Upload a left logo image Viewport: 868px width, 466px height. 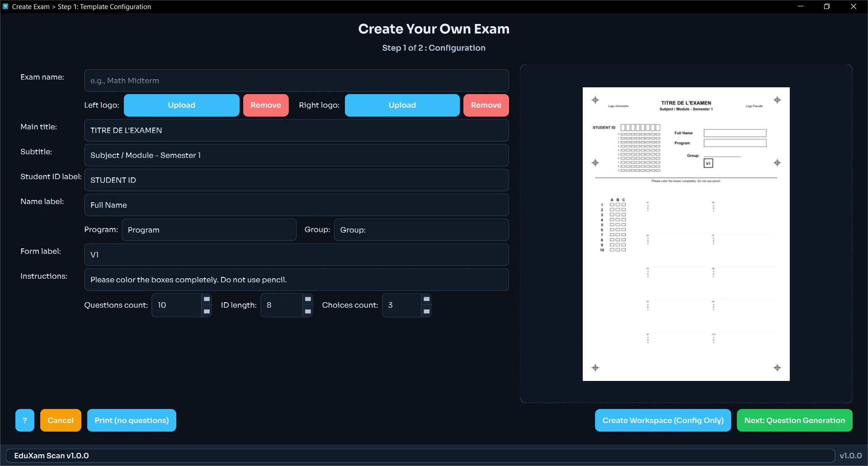coord(181,105)
